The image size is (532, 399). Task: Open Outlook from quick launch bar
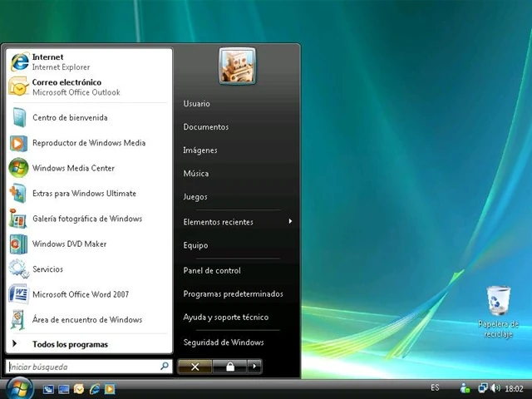click(x=79, y=389)
